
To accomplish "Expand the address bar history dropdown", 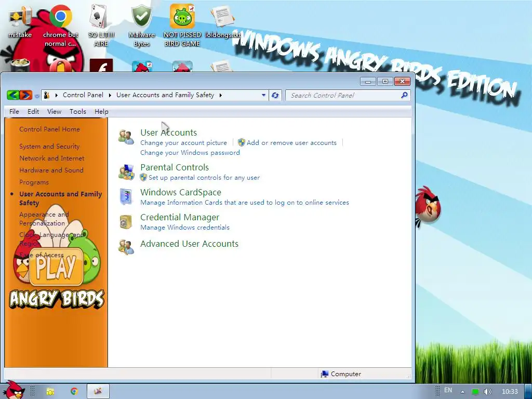I will coord(263,96).
